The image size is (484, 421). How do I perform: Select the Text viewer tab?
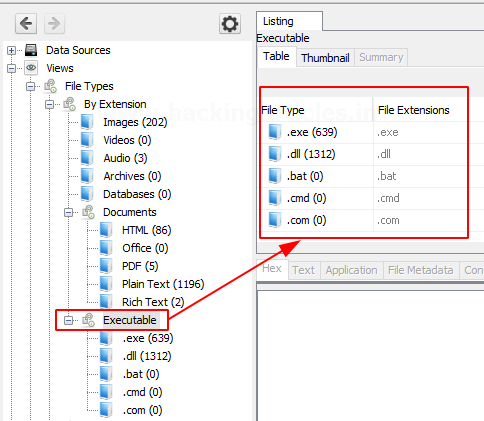click(x=304, y=270)
